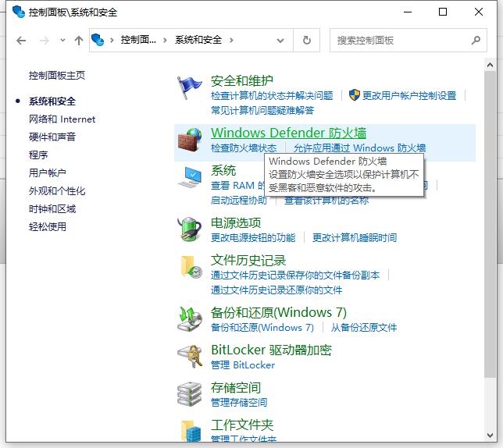503x448 pixels.
Task: Open 网络和 Internet category
Action: point(62,119)
